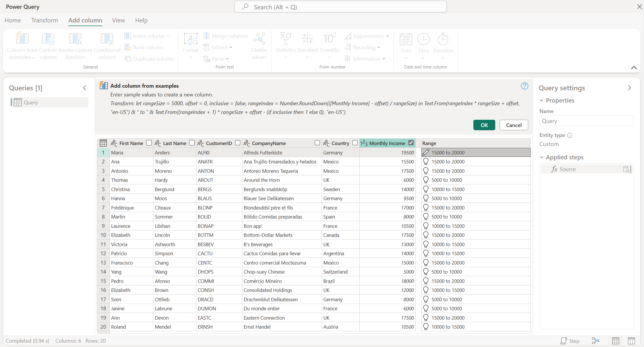
Task: Click the OK button to confirm
Action: tap(484, 125)
